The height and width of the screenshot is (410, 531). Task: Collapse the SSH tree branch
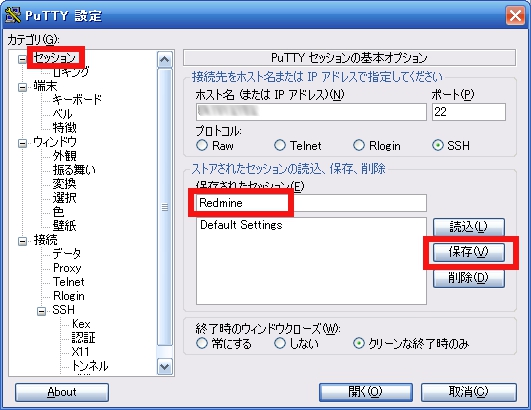point(41,311)
